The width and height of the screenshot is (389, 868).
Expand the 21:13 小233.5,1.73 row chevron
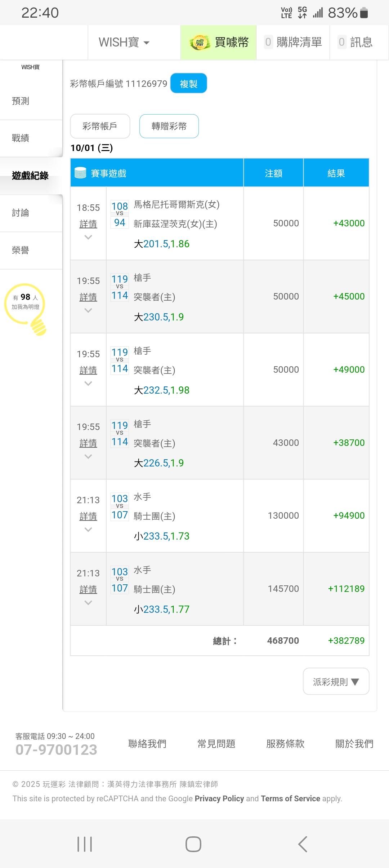88,530
